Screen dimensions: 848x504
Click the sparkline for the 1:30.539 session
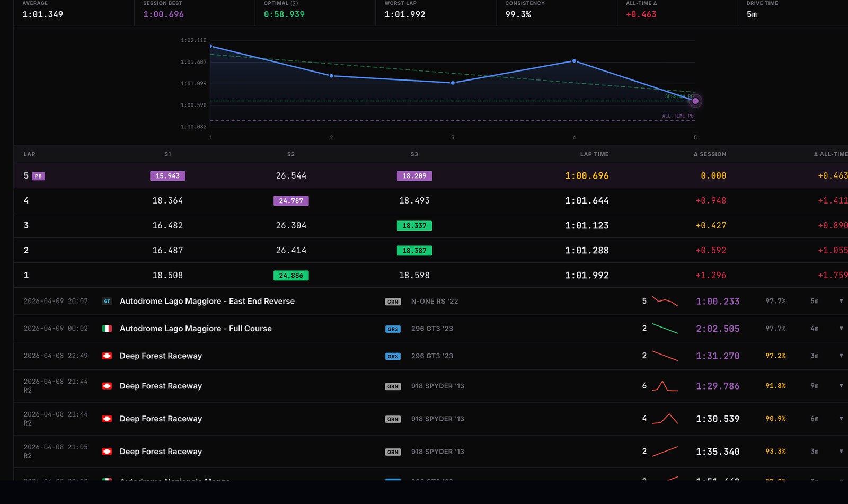click(x=665, y=419)
